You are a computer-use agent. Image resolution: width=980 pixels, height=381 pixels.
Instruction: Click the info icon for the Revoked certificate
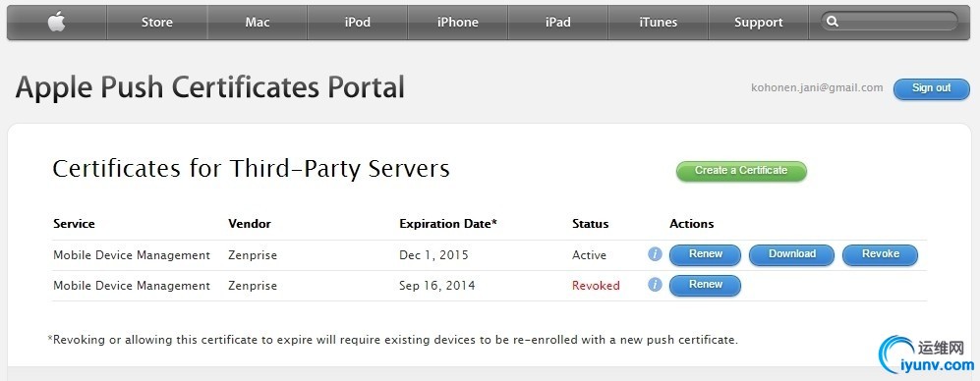pyautogui.click(x=655, y=285)
